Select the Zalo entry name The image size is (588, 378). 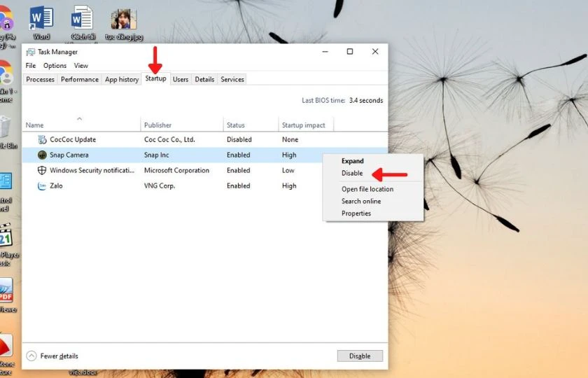point(56,185)
